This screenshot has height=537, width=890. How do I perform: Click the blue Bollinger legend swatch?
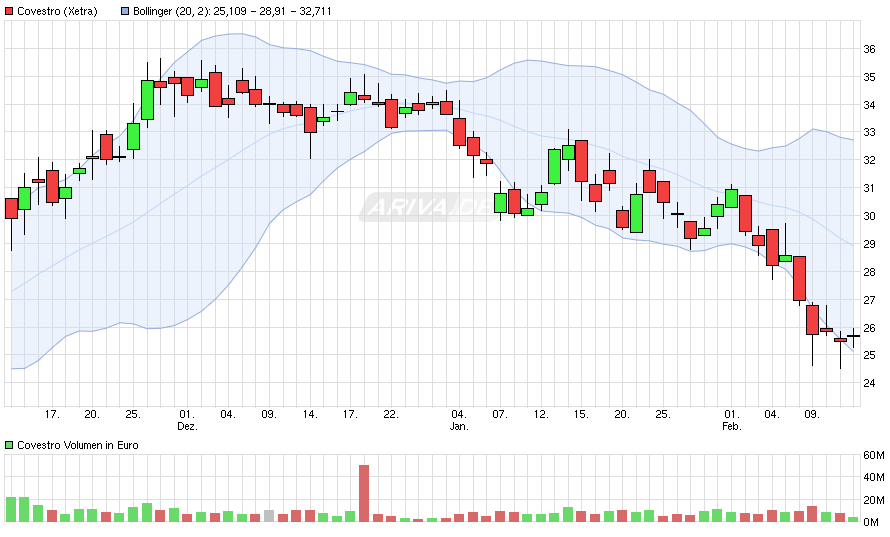click(125, 11)
